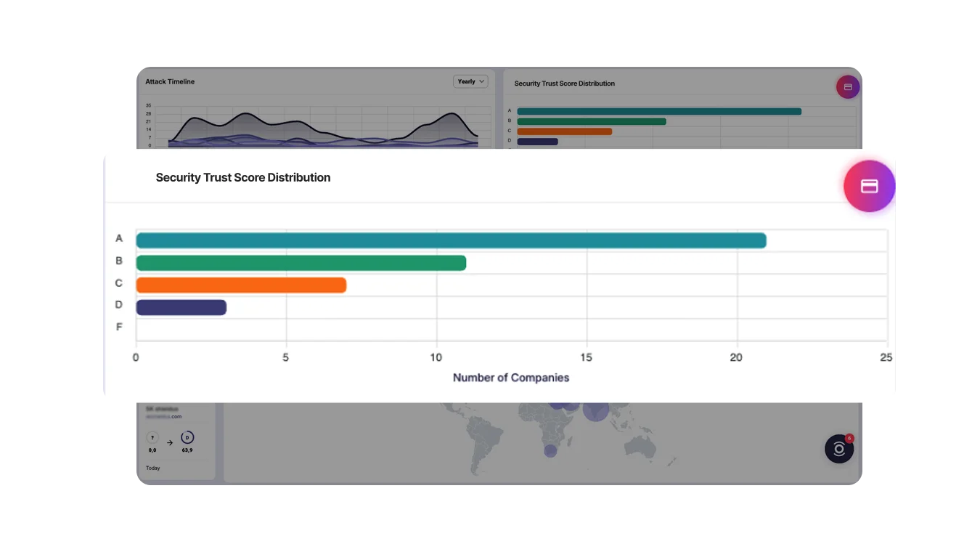Click the green B bar in background chart
The height and width of the screenshot is (552, 980).
[x=592, y=121]
